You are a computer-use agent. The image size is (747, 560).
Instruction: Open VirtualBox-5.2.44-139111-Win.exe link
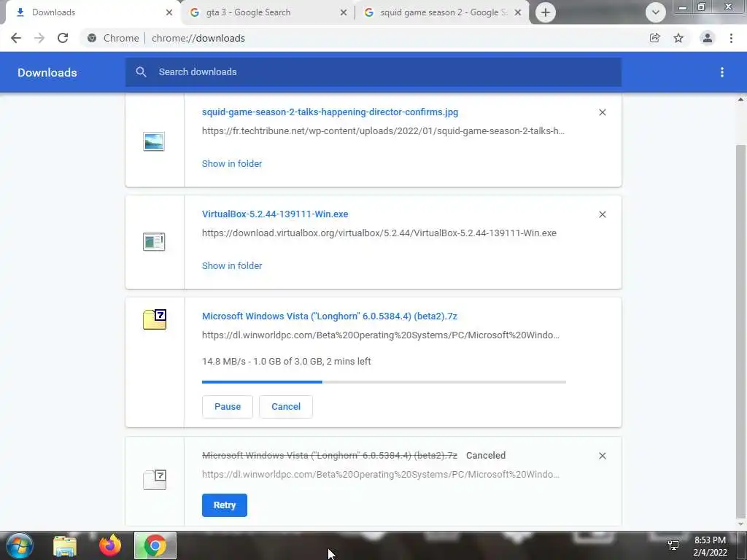[x=275, y=214]
